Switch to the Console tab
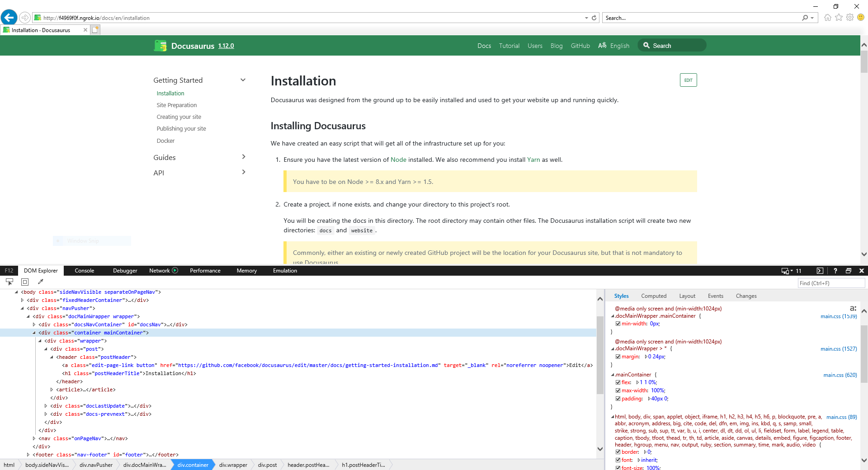Screen dimensions: 868x470 click(85, 271)
